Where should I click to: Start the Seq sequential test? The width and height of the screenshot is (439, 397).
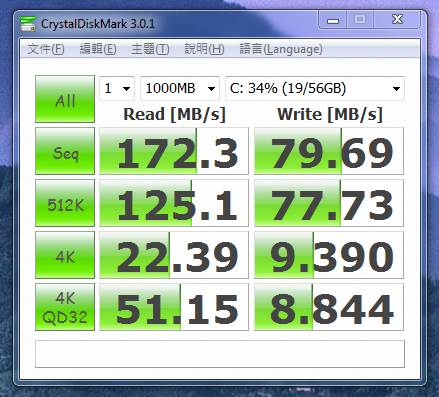(x=65, y=151)
